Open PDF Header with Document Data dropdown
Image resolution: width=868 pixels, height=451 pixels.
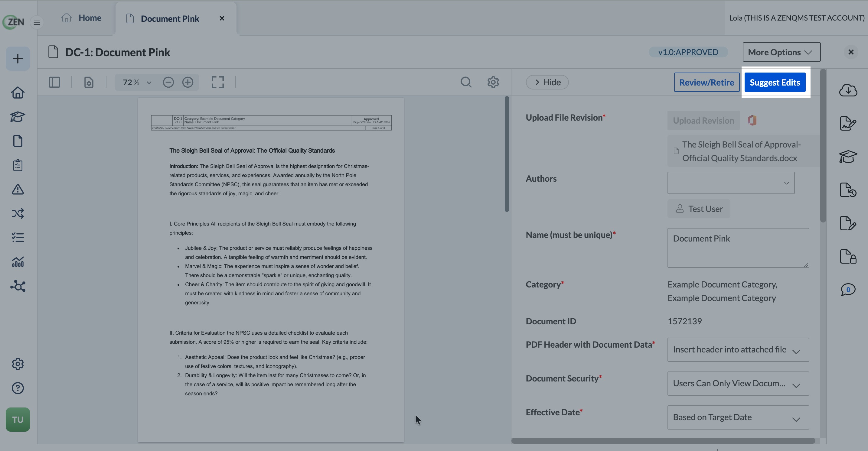pyautogui.click(x=738, y=350)
